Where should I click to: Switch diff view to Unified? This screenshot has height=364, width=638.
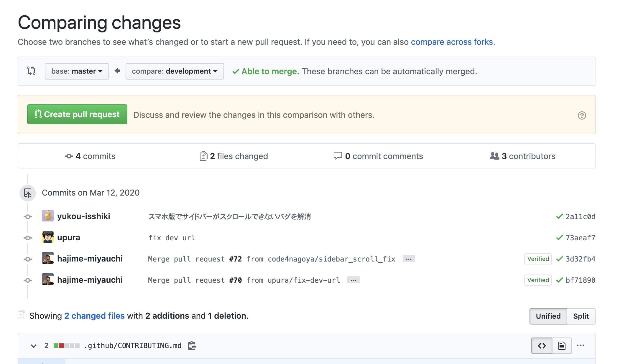548,316
